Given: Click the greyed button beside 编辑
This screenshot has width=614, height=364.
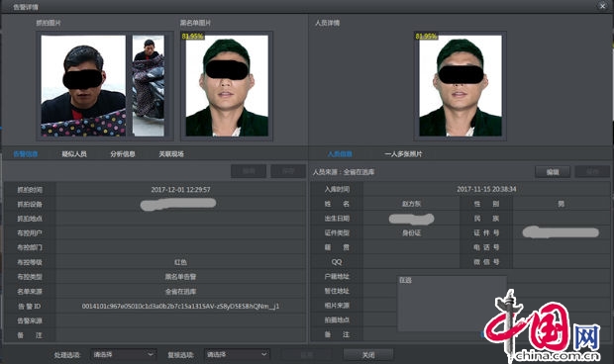Looking at the screenshot, I should click(x=592, y=172).
